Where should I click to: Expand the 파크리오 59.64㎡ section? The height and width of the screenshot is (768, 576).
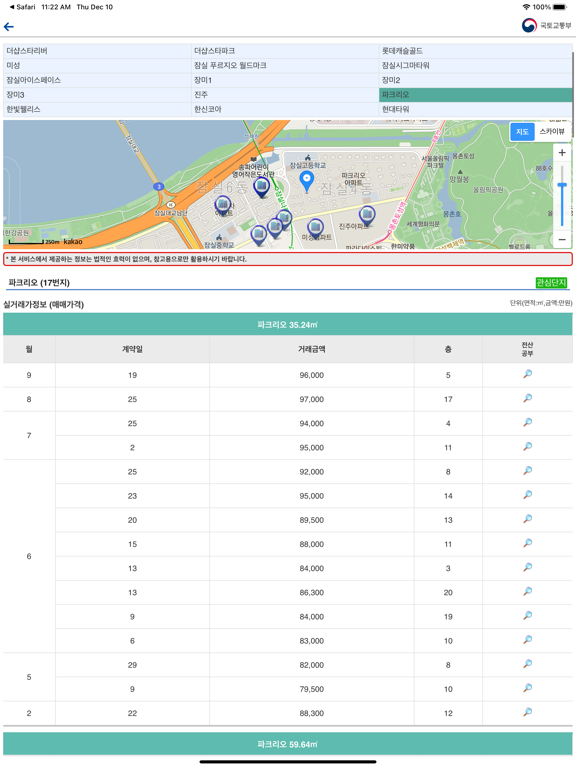tap(288, 744)
